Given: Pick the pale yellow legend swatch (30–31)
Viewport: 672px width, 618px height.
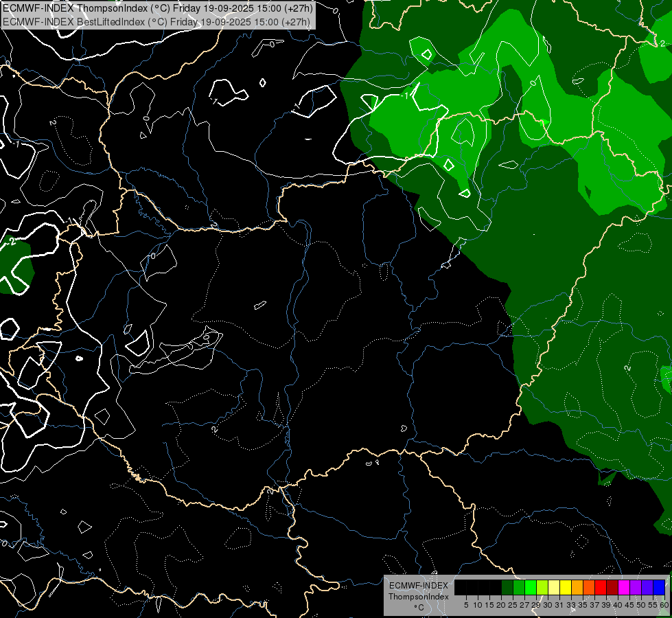Looking at the screenshot, I should click(553, 587).
